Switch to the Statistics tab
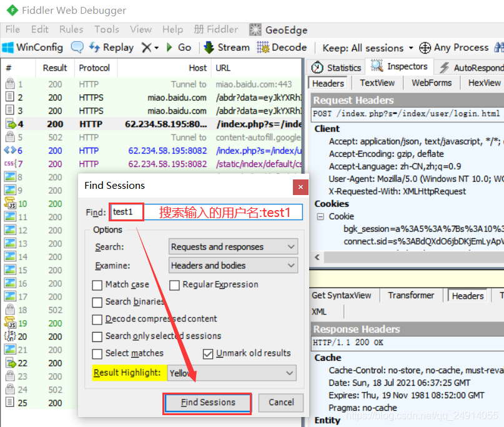The height and width of the screenshot is (427, 504). point(336,68)
